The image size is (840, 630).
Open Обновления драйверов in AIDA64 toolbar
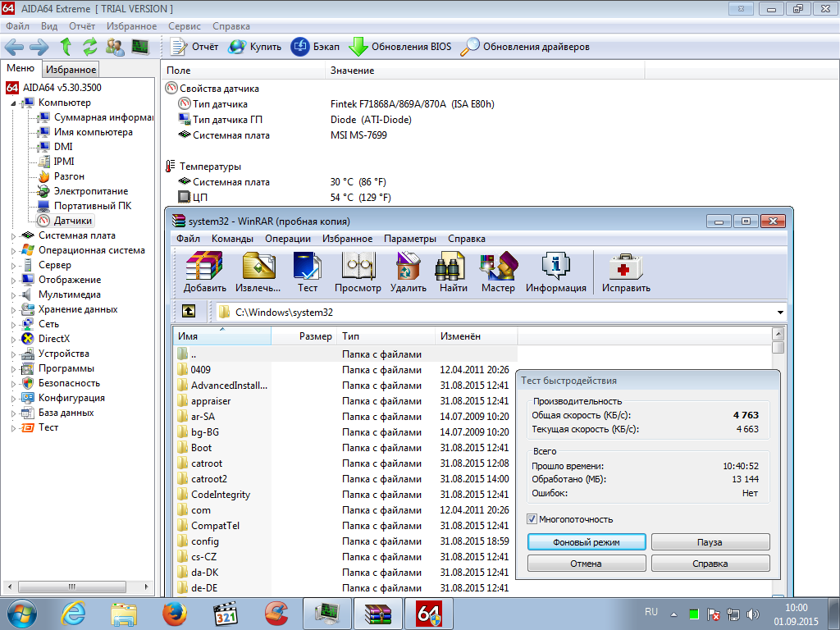click(525, 47)
